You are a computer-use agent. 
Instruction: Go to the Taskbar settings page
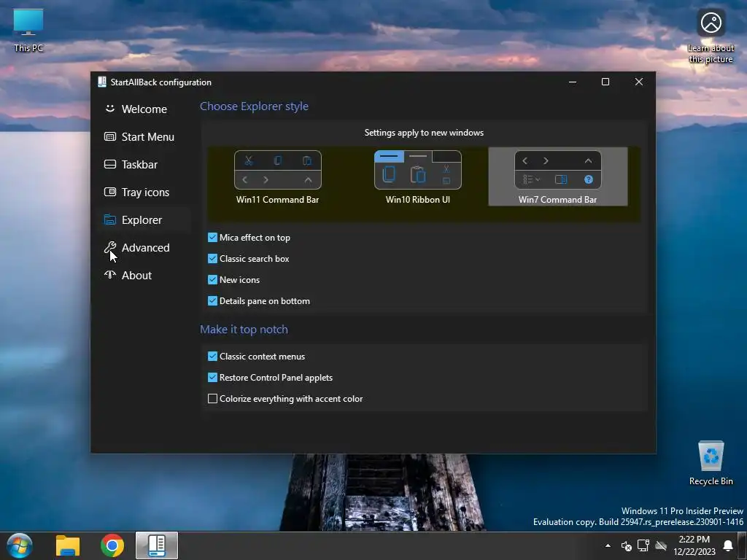pyautogui.click(x=144, y=164)
